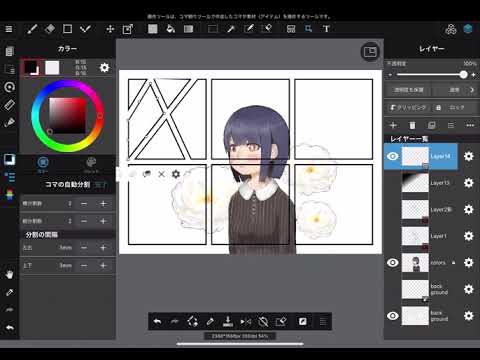Screen dimensions: 480x360
Task: Delete layer with trash icon
Action: (412, 125)
